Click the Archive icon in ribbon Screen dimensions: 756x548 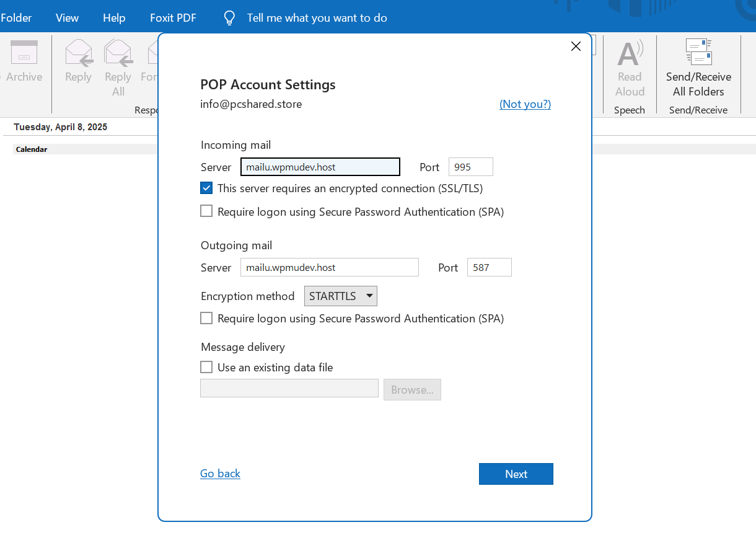coord(24,53)
